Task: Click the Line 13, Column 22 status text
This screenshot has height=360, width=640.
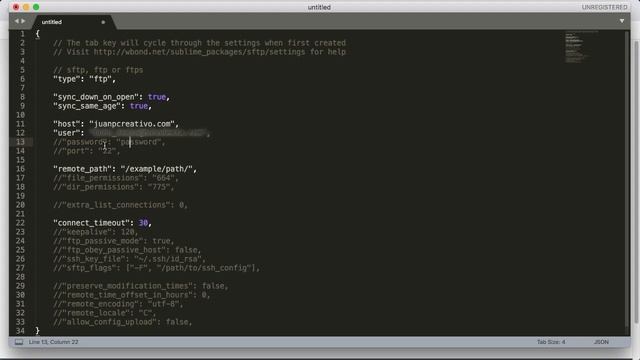Action: click(x=53, y=342)
